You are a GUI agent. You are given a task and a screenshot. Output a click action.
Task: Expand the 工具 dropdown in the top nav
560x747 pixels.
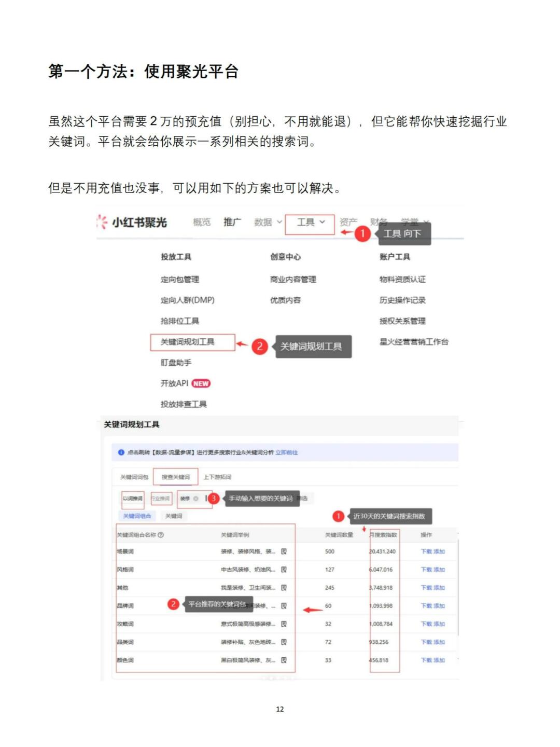click(x=310, y=222)
